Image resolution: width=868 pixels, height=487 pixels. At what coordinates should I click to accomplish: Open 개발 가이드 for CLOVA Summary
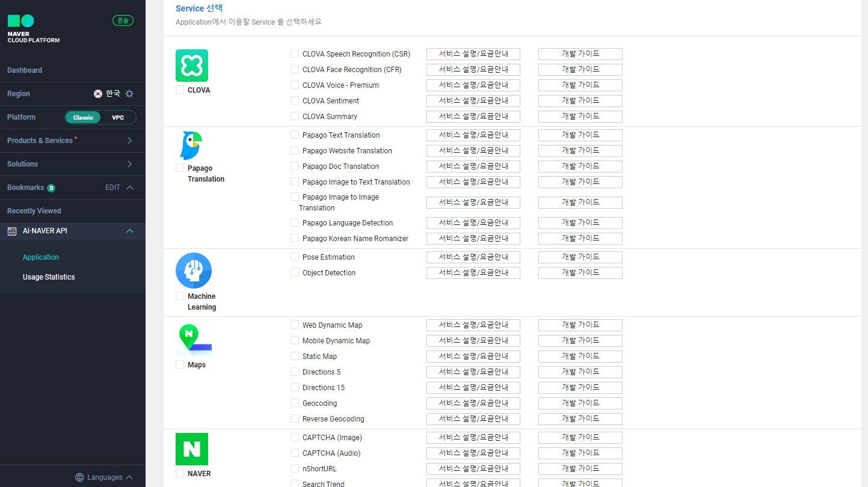coord(580,117)
